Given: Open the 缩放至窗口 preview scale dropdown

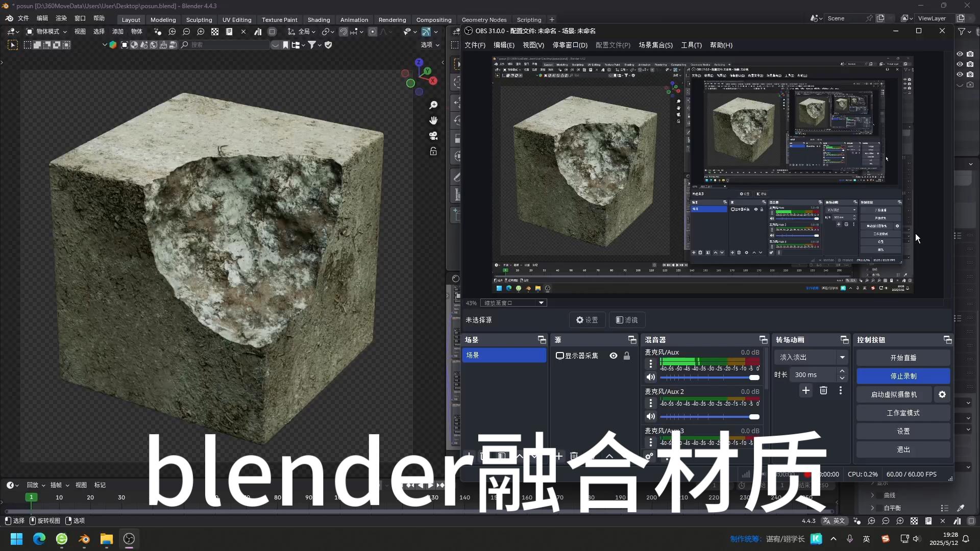Looking at the screenshot, I should pos(513,303).
